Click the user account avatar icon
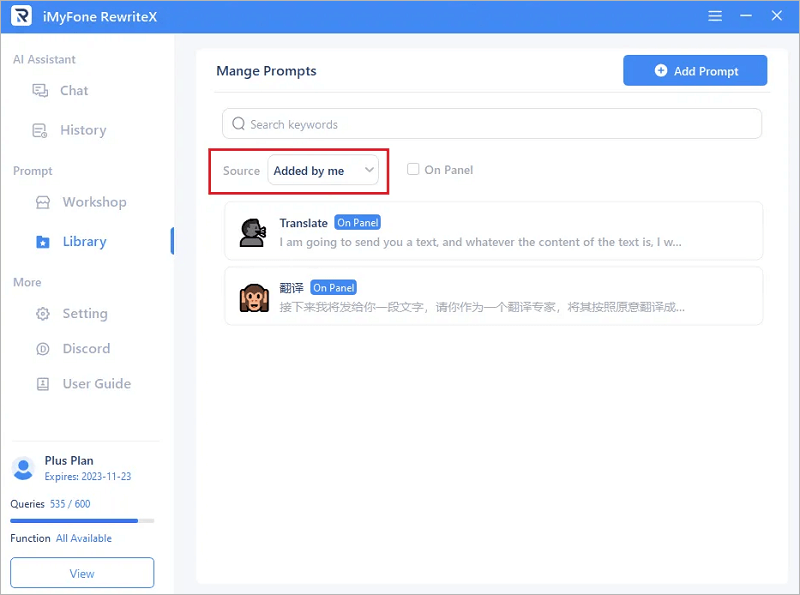800x595 pixels. [x=23, y=467]
